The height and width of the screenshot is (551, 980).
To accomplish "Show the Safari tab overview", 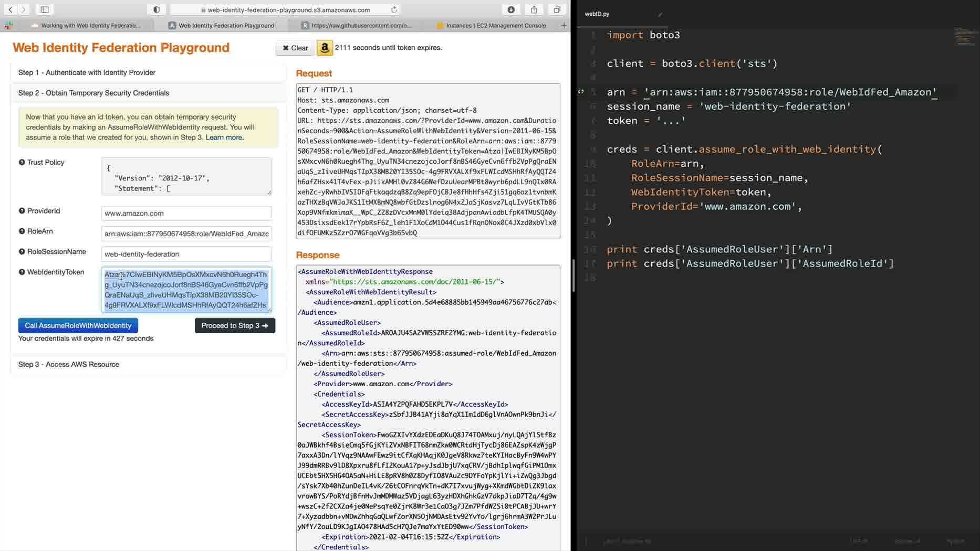I will tap(557, 9).
